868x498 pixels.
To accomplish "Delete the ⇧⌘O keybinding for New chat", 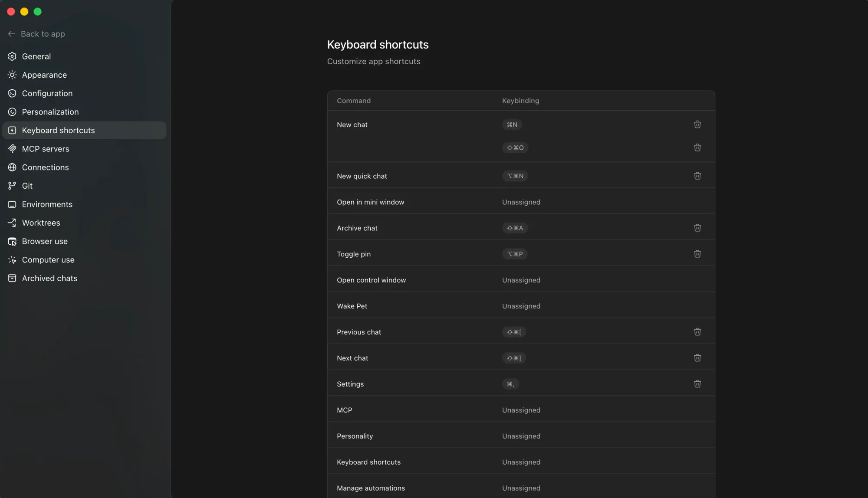I will [697, 147].
